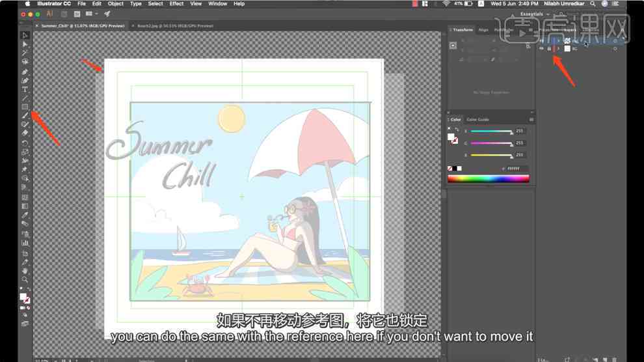Select the Lasso tool
644x362 pixels.
coord(25,62)
